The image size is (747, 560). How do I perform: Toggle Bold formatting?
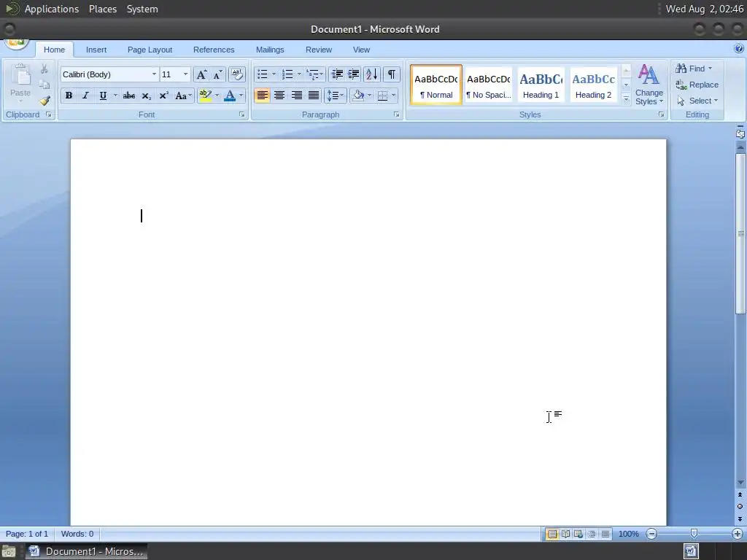69,96
